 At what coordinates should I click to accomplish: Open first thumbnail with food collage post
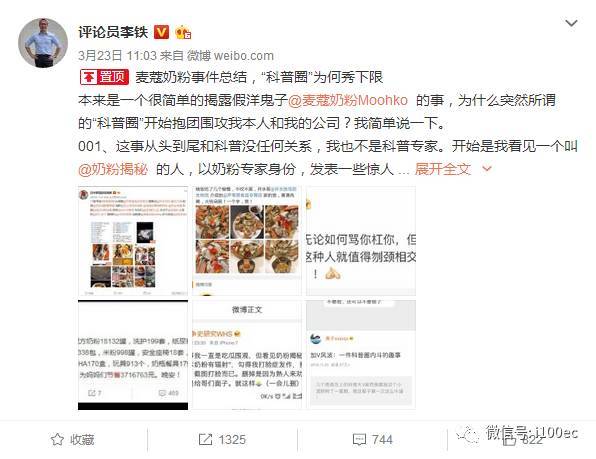[x=133, y=241]
